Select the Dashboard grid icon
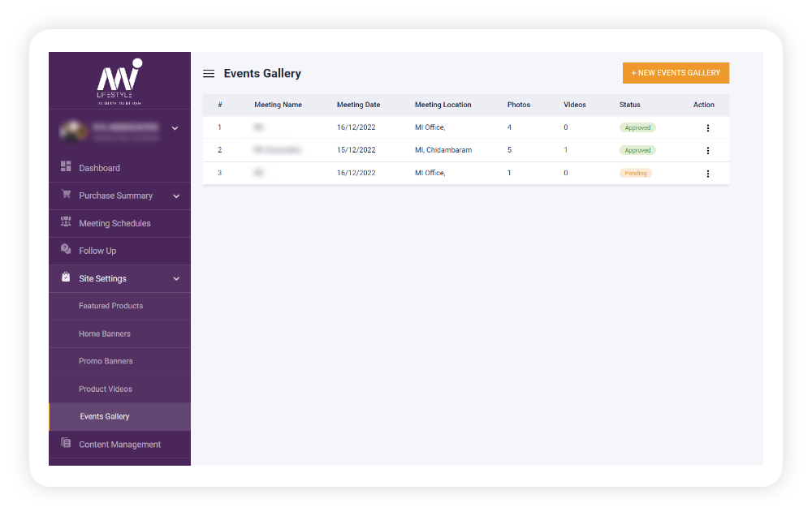Image resolution: width=812 pixels, height=516 pixels. (67, 167)
